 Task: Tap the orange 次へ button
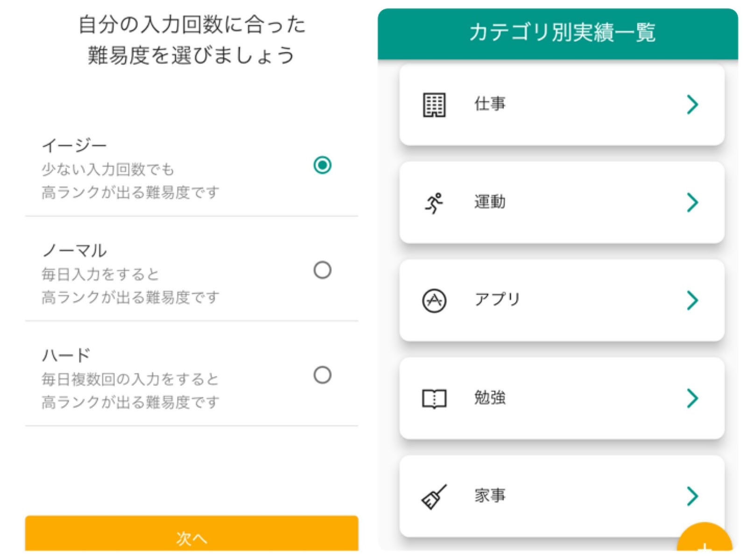tap(191, 533)
